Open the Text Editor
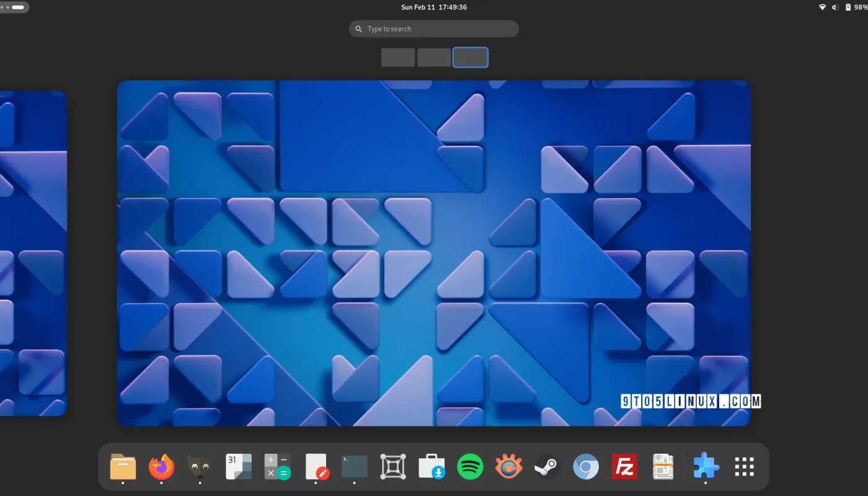 316,466
